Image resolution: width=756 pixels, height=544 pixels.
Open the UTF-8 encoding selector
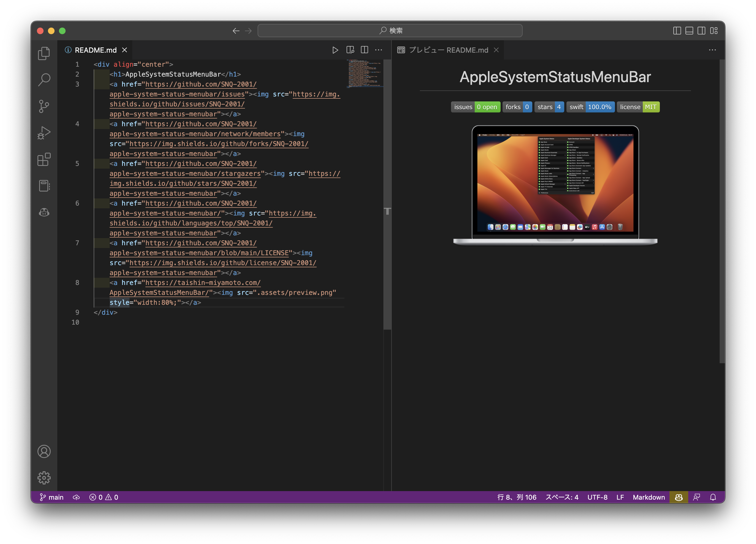pyautogui.click(x=597, y=497)
